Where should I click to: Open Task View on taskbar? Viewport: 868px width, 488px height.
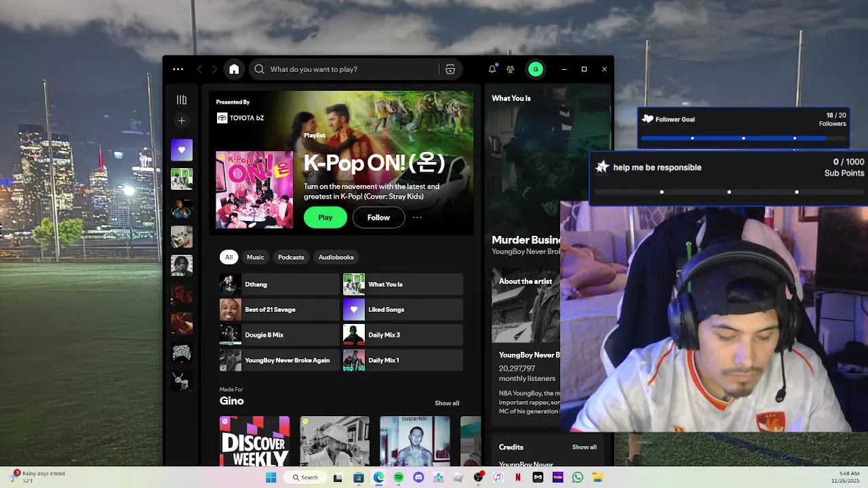[338, 478]
